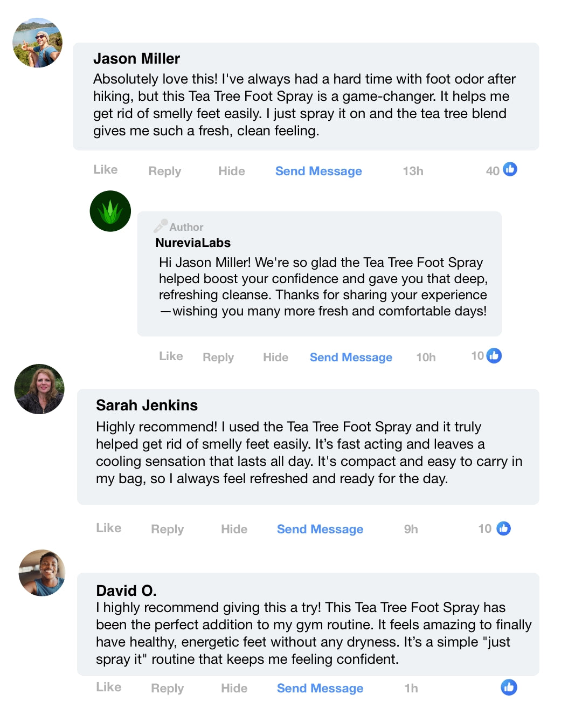Reply to David O.'s comment
The width and height of the screenshot is (582, 728).
(168, 689)
